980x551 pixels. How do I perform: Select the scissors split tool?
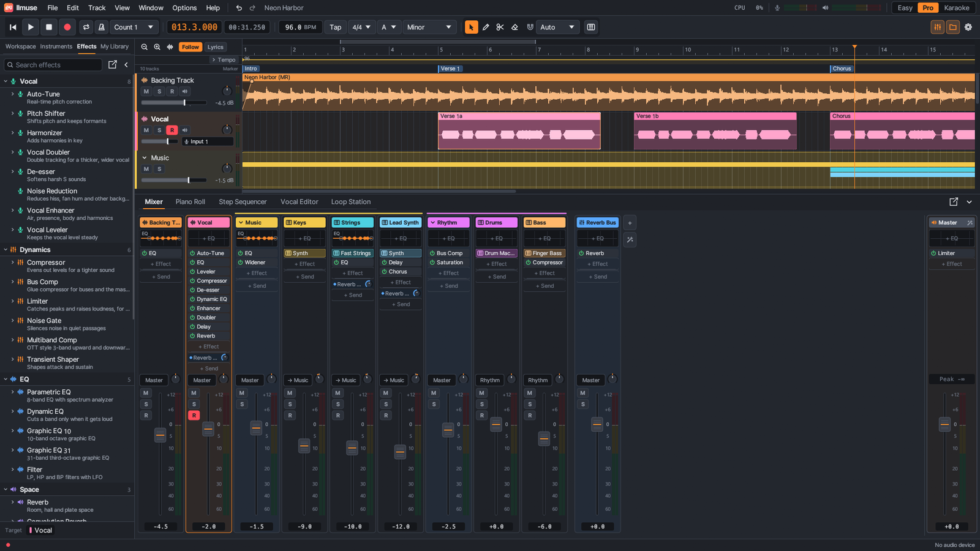500,27
